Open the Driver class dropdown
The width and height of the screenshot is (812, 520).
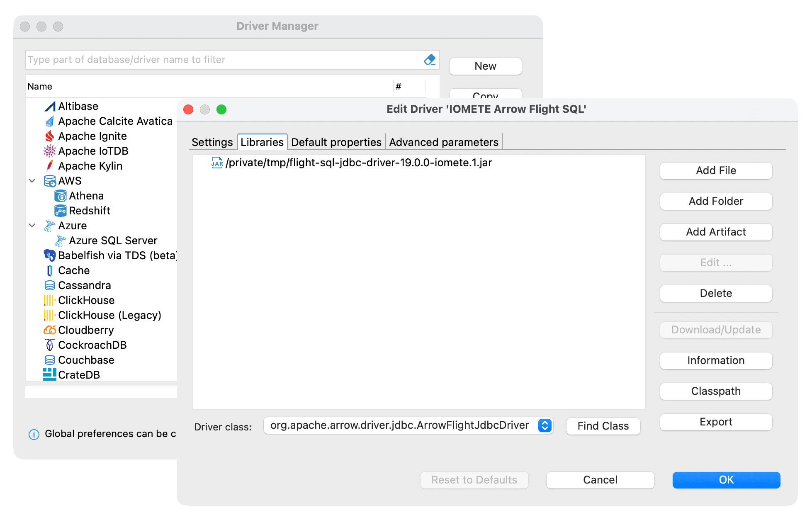tap(545, 425)
